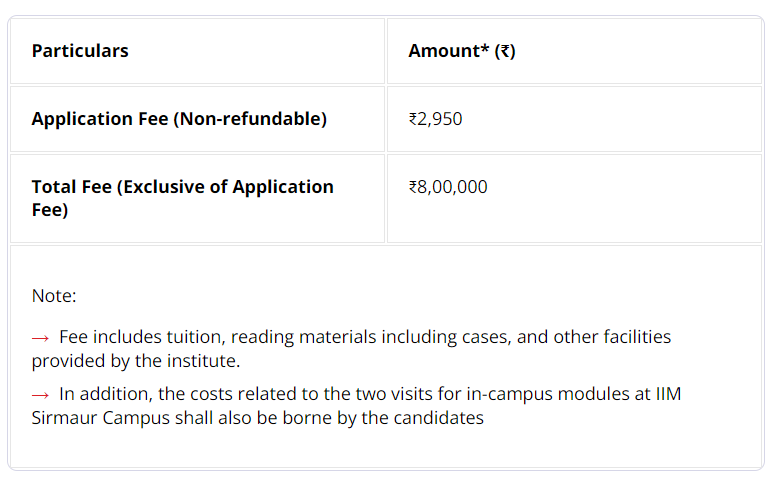Click the Amount* (₹) column header
Image resolution: width=777 pixels, height=478 pixels.
(x=462, y=51)
